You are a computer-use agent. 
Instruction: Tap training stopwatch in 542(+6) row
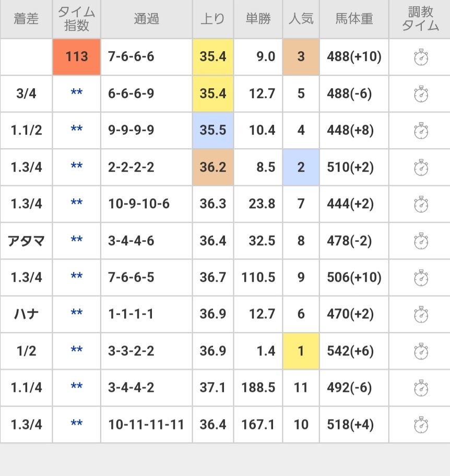point(421,351)
